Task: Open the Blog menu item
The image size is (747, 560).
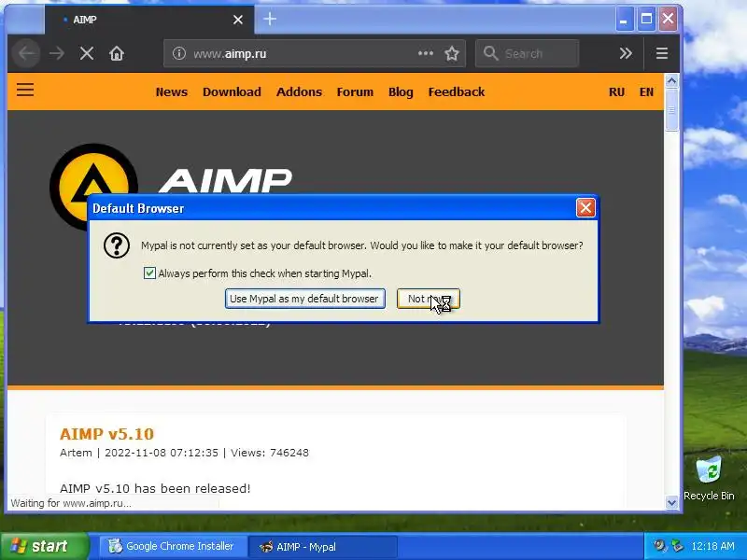Action: point(401,92)
